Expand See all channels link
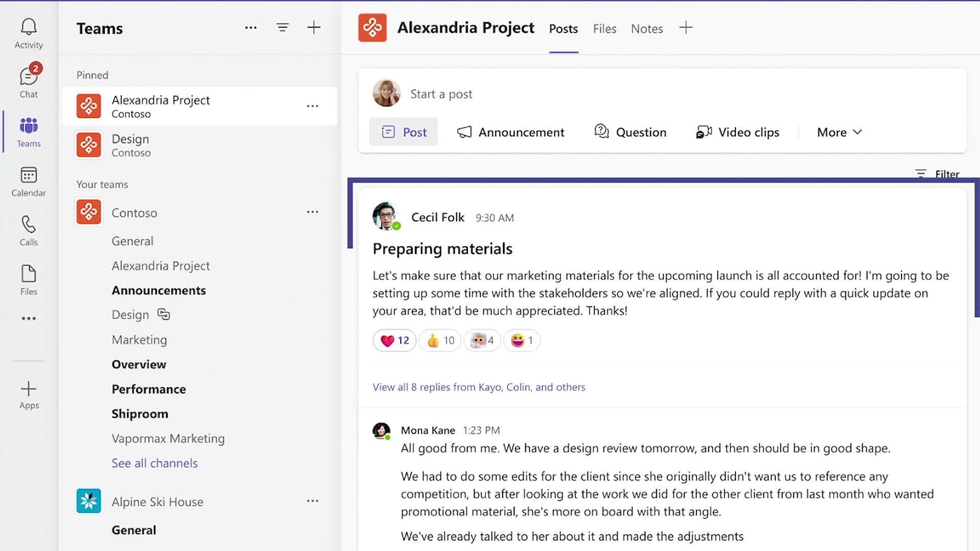Image resolution: width=980 pixels, height=551 pixels. 155,463
